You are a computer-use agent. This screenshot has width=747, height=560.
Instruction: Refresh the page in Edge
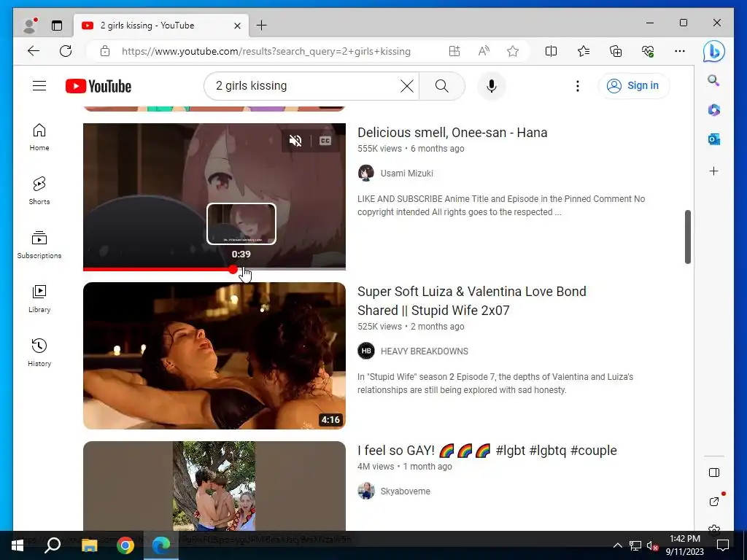pyautogui.click(x=66, y=52)
